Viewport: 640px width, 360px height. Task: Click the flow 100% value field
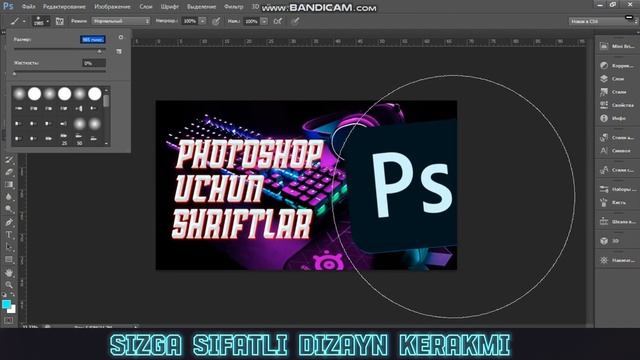click(x=252, y=21)
